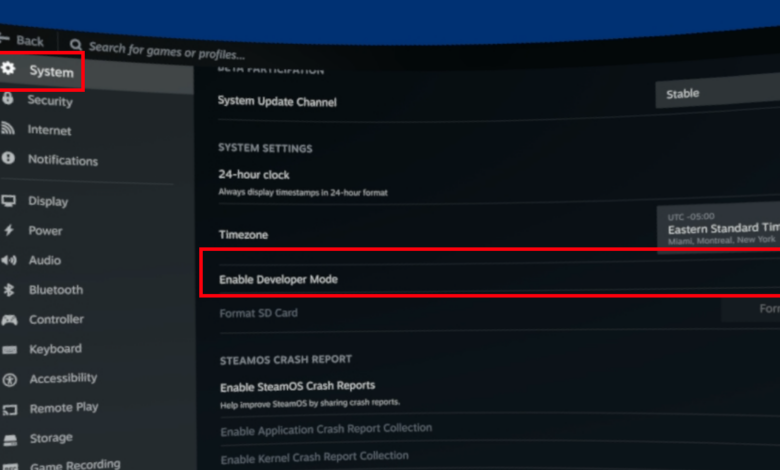Open the Keyboard settings tab
780x470 pixels.
pos(97,349)
